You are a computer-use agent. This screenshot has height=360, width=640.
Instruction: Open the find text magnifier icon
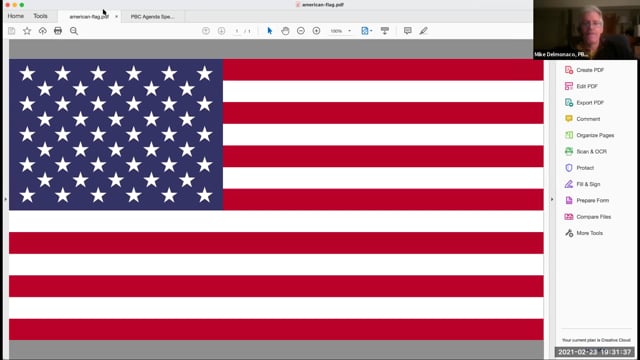click(x=74, y=31)
